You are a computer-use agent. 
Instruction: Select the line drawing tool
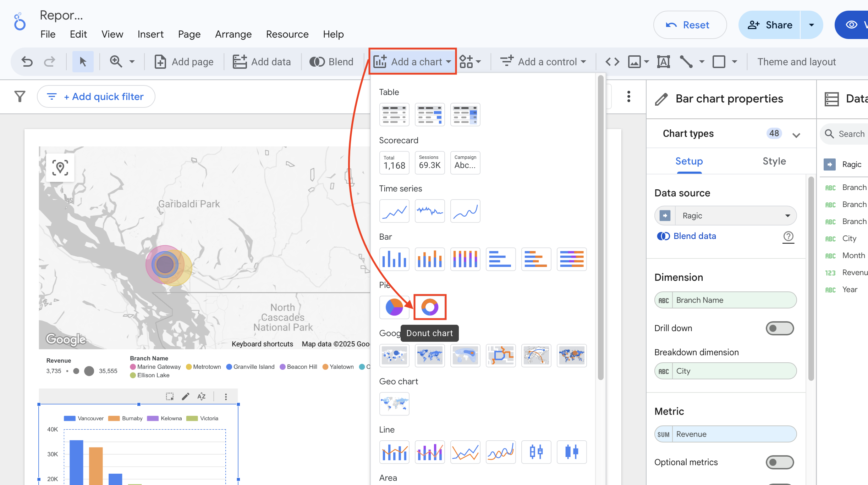686,62
